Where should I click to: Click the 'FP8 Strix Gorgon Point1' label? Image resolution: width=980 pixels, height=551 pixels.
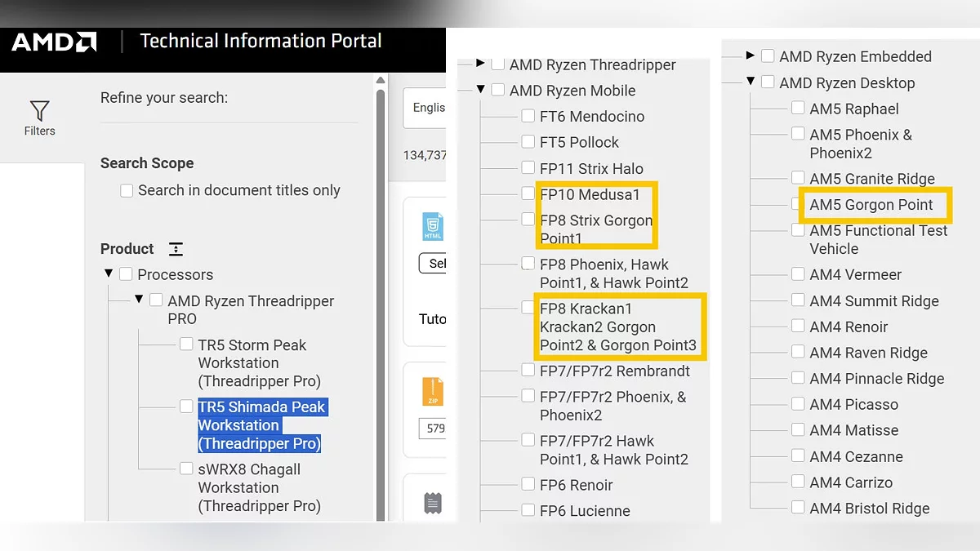pos(596,229)
